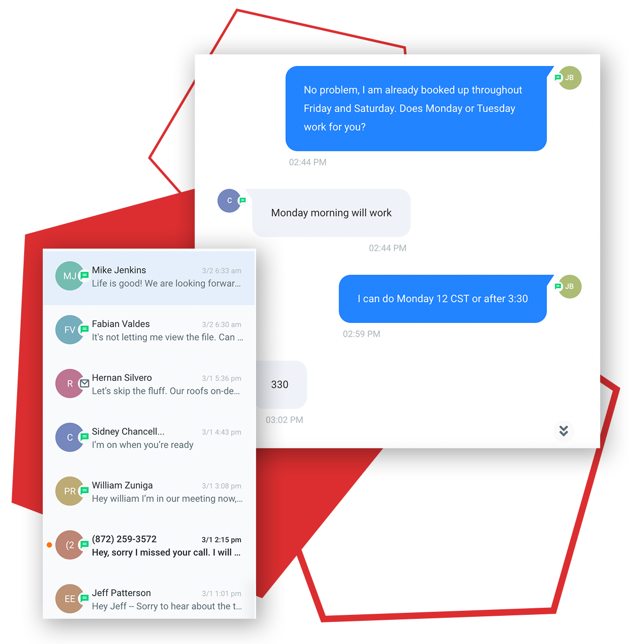Click the '330' reply bubble
The height and width of the screenshot is (644, 644).
coord(281,384)
